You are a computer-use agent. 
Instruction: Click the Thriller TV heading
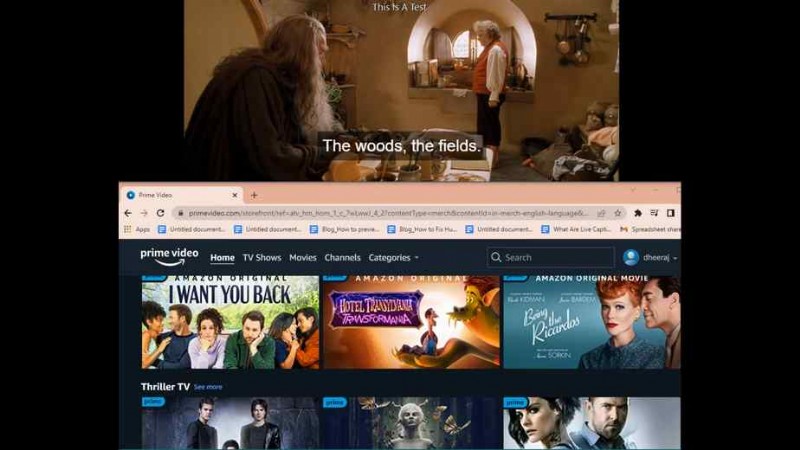pyautogui.click(x=165, y=387)
